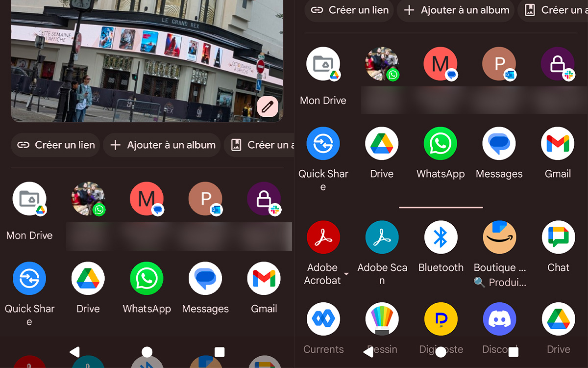The image size is (588, 368).
Task: Send the photo with Quick Share
Action: click(x=323, y=143)
